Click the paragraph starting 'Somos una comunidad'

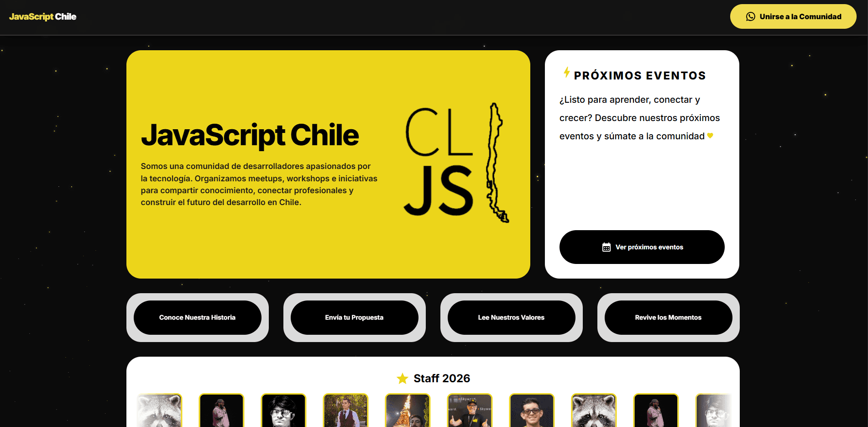(259, 184)
